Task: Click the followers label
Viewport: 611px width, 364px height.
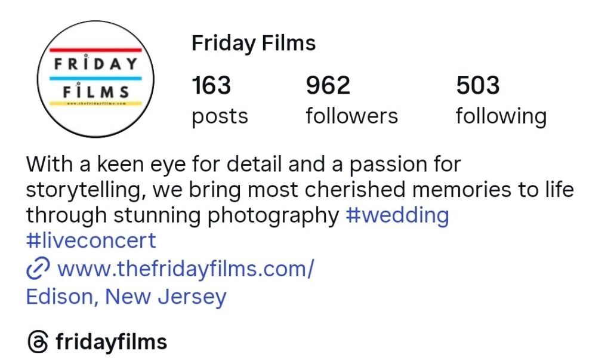Action: 352,116
